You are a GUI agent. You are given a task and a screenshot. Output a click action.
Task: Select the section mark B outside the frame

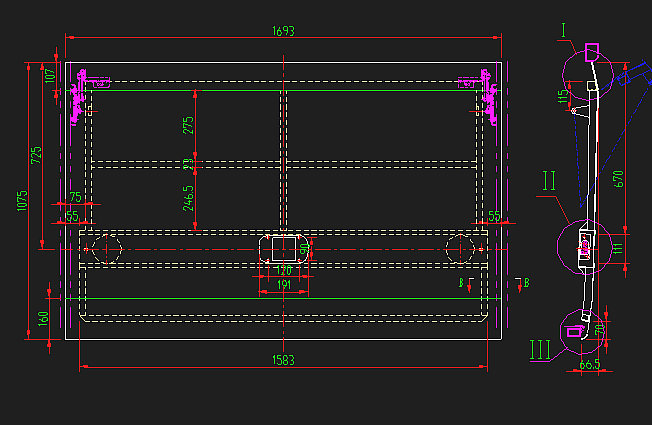tap(526, 283)
